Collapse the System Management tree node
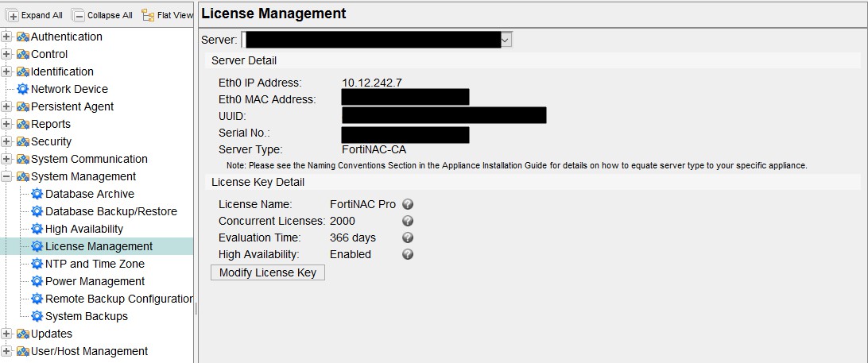This screenshot has width=868, height=363. tap(7, 176)
